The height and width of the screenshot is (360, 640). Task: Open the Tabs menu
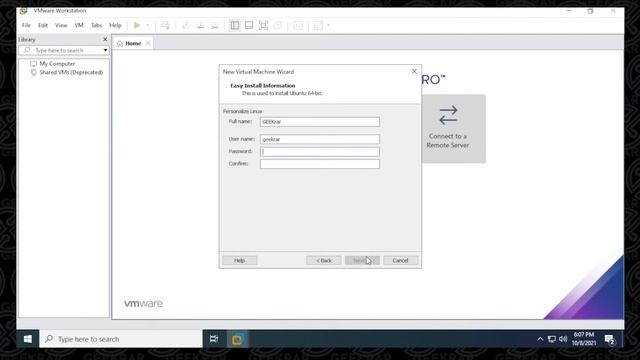point(96,25)
